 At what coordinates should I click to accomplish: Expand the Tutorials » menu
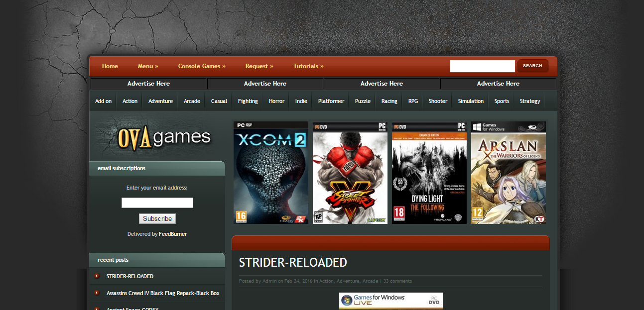(x=308, y=66)
